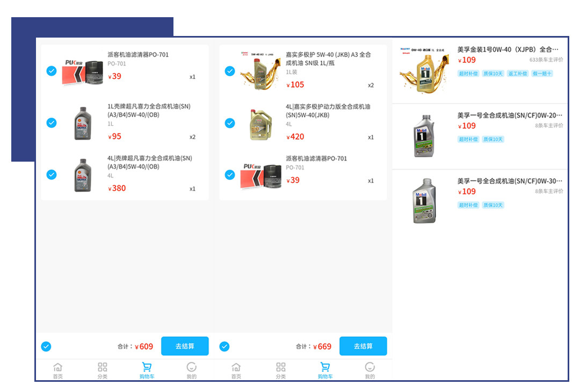The height and width of the screenshot is (392, 580).
Task: Toggle select-all checkbox beside ¥609 total
Action: pos(46,346)
